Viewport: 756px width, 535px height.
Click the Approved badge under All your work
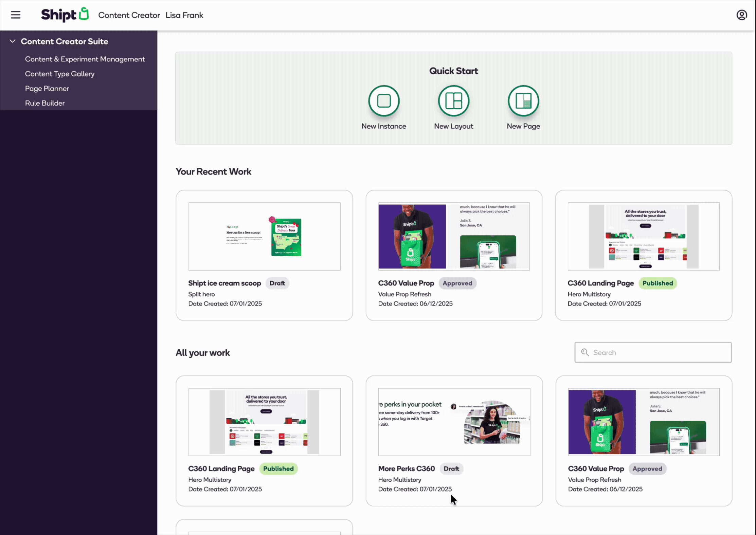[x=647, y=468]
